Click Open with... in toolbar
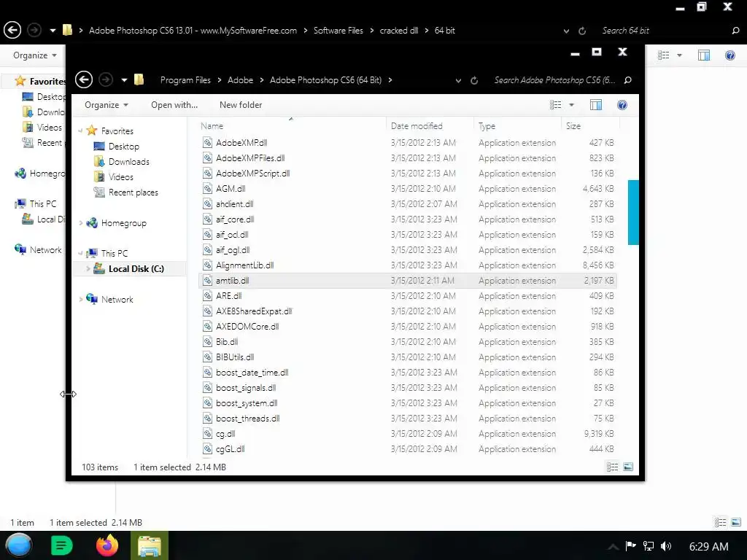 174,105
